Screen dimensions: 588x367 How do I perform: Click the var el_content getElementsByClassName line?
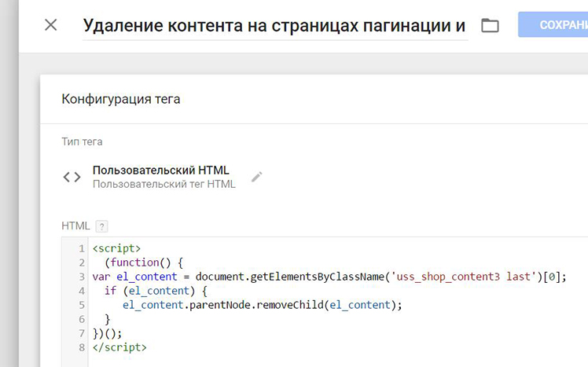point(329,277)
